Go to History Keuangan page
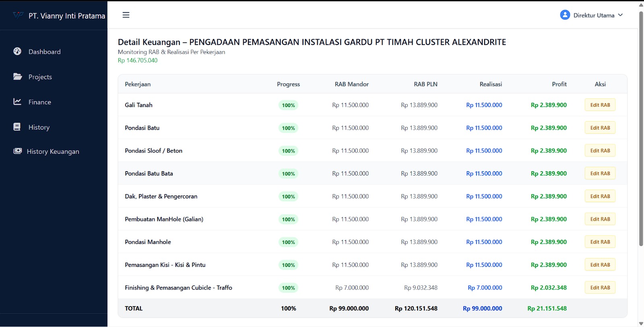 click(53, 151)
